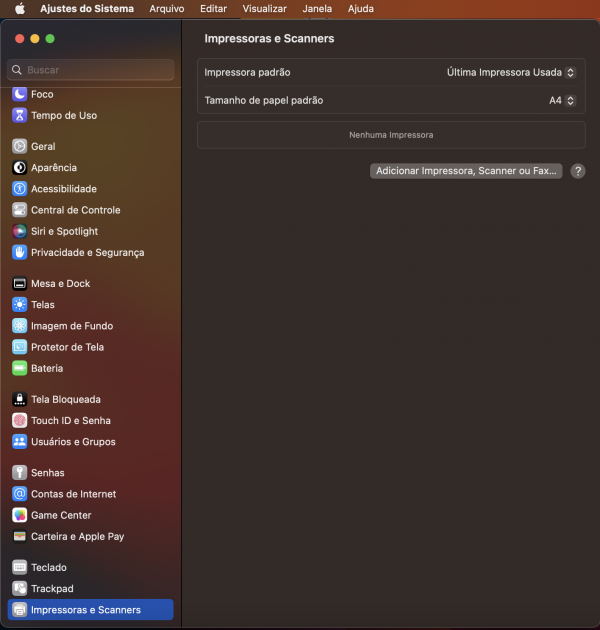Click Adicionar Impressora, Scanner ou Fax button
The width and height of the screenshot is (600, 630).
tap(466, 171)
